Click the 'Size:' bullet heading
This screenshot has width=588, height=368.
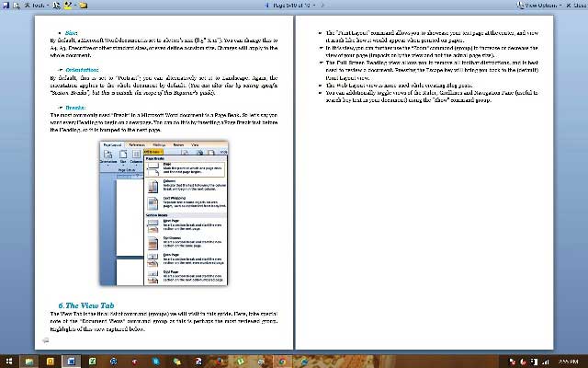[72, 33]
